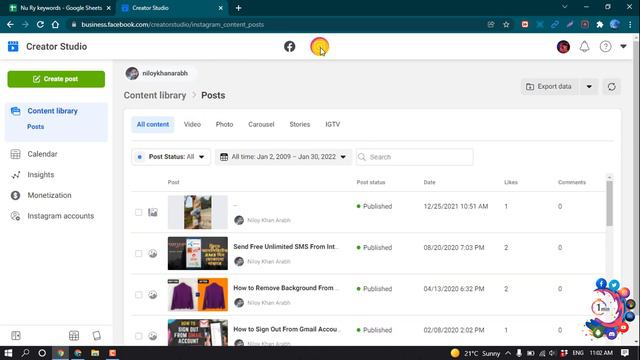Share this page icon in address bar

491,24
